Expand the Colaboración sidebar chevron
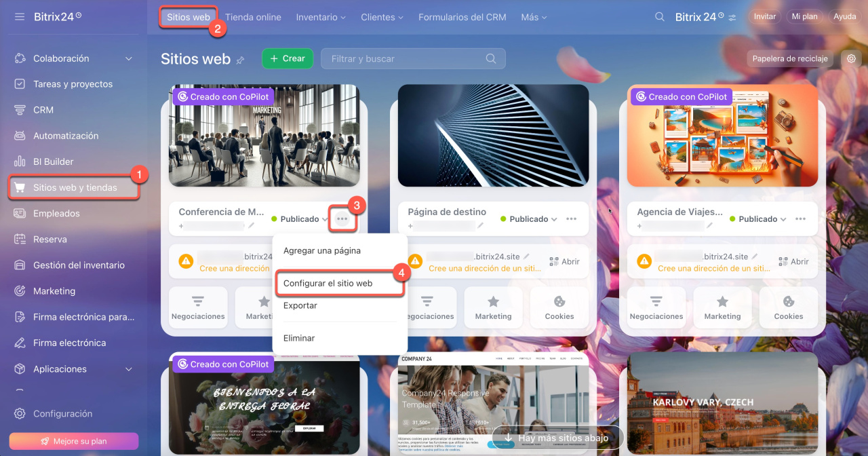 click(129, 58)
